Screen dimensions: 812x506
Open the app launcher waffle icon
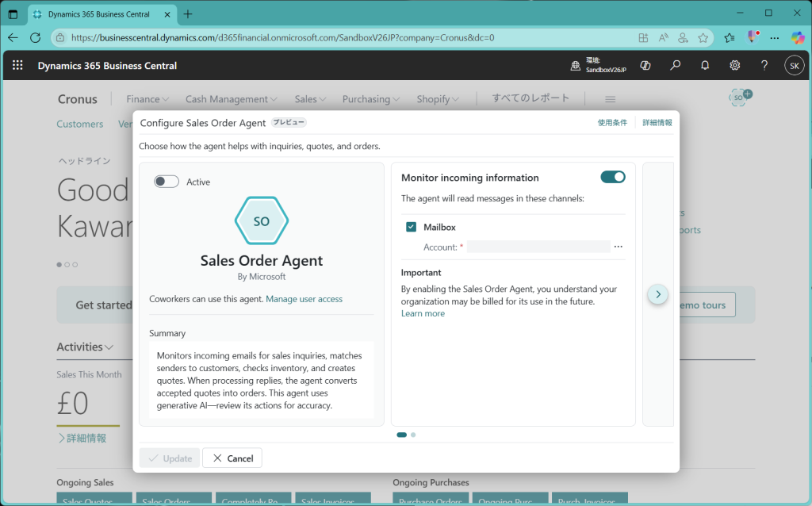point(17,65)
